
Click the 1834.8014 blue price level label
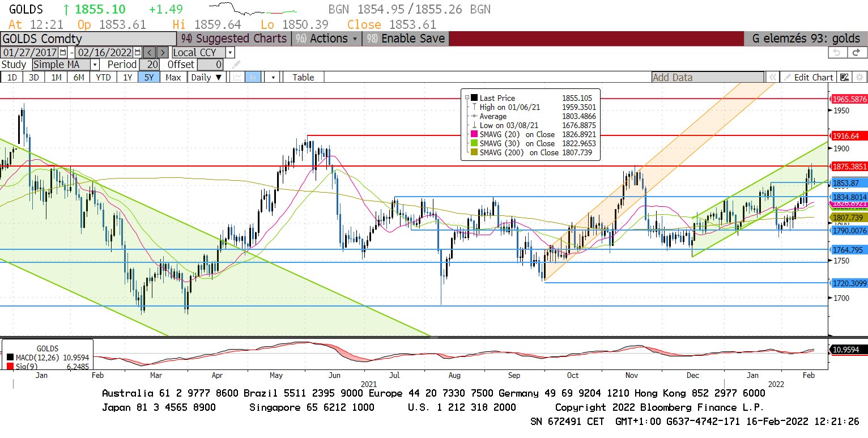849,196
